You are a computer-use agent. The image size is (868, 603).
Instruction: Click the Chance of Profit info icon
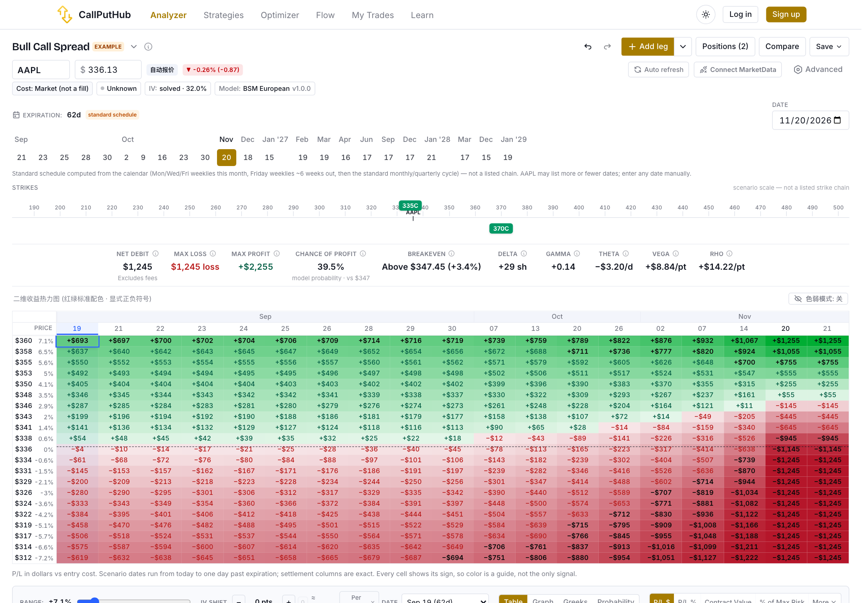pyautogui.click(x=363, y=254)
